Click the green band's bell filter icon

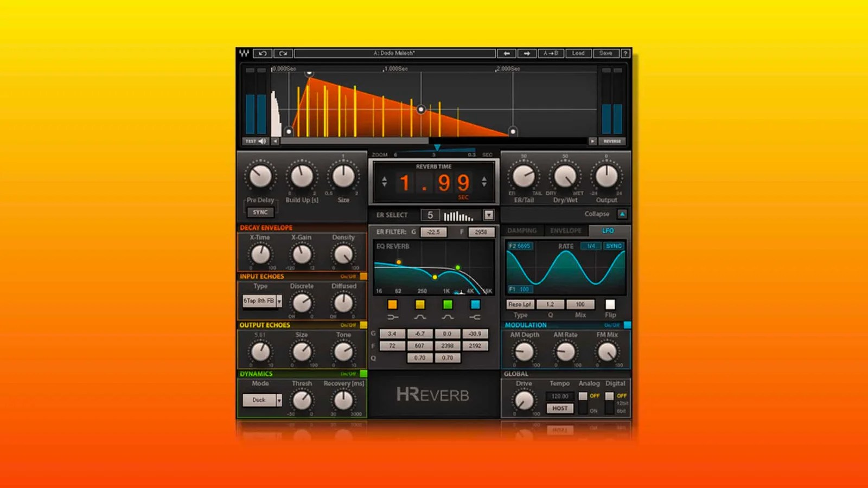(x=447, y=317)
